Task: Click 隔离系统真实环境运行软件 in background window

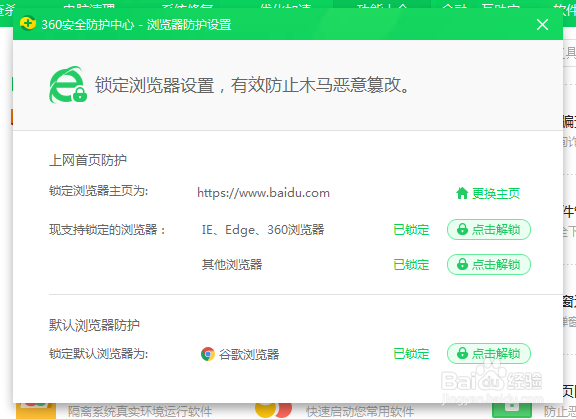Action: click(140, 412)
